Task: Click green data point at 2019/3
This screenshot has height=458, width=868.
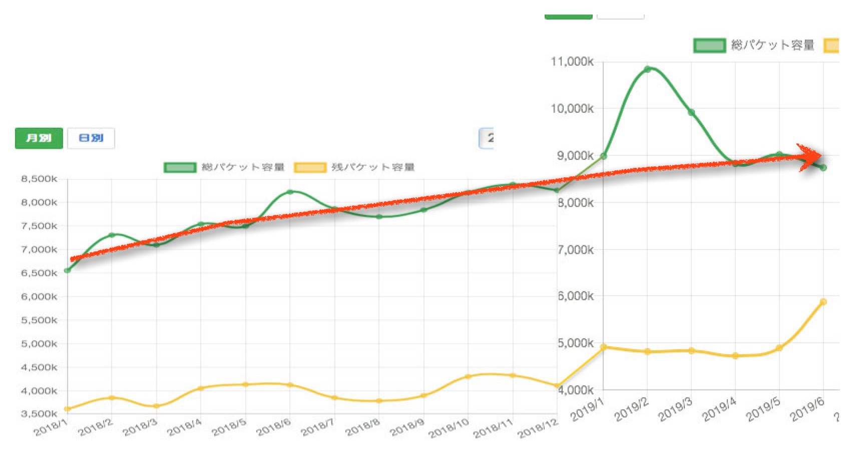Action: (x=691, y=113)
